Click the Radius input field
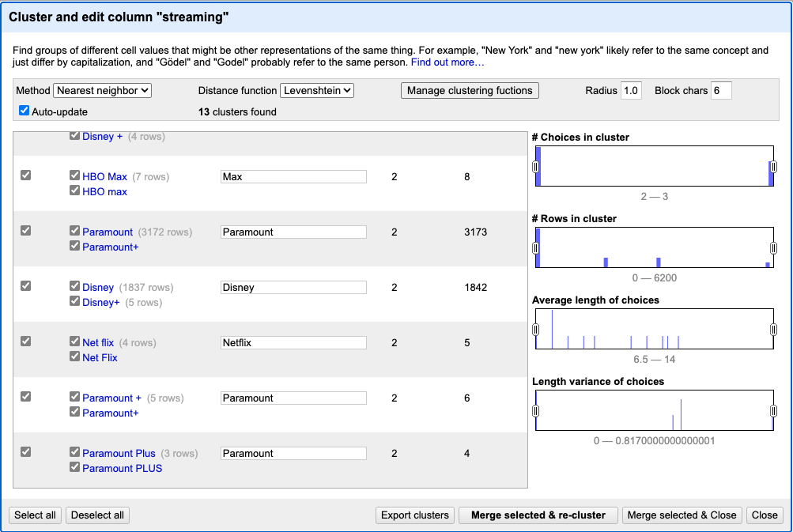Screen dimensions: 793x532 [x=631, y=91]
